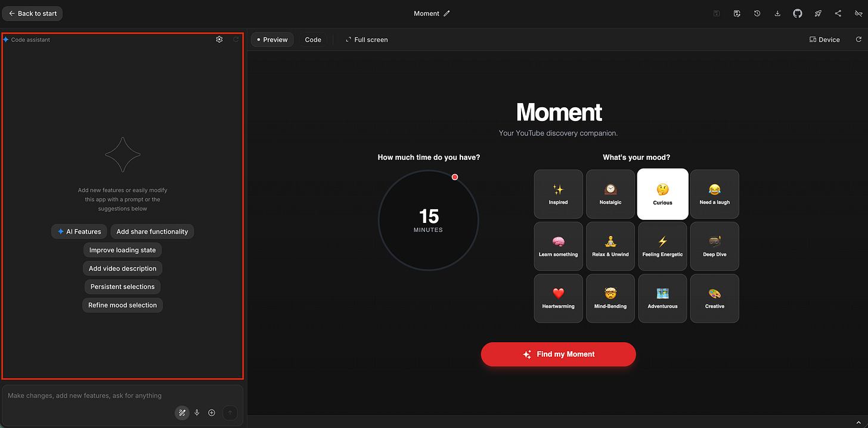This screenshot has height=428, width=868.
Task: Deselect the Curious mood tile
Action: point(662,194)
